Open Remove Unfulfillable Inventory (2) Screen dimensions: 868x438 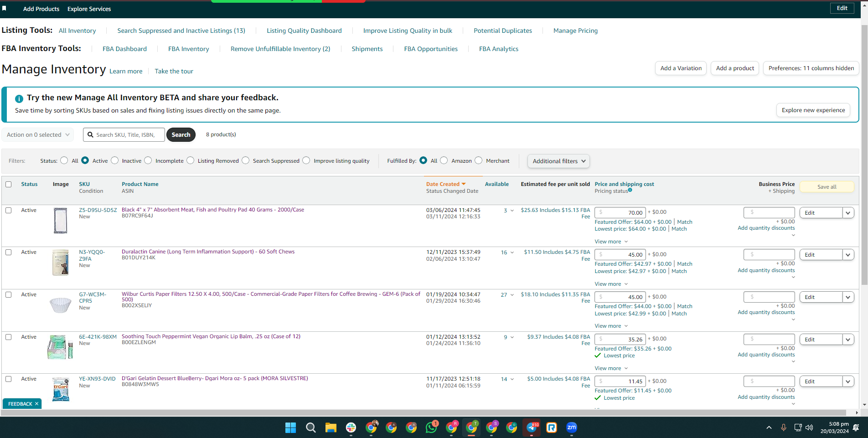280,49
